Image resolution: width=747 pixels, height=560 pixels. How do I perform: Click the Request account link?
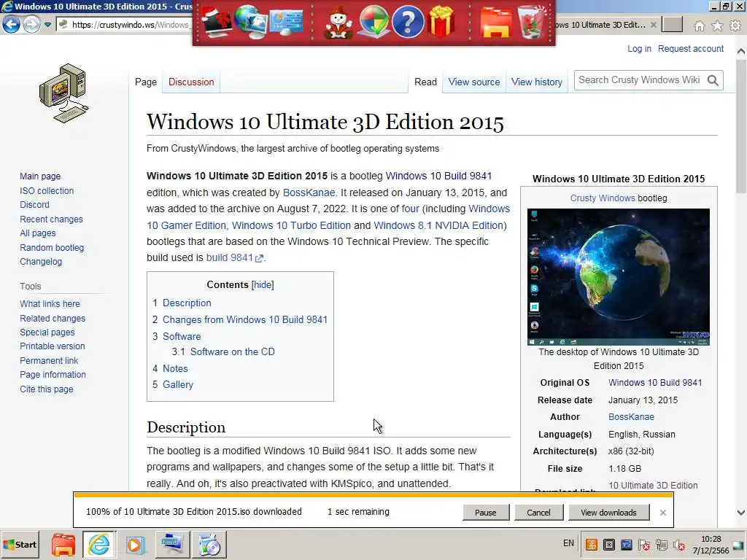(691, 49)
